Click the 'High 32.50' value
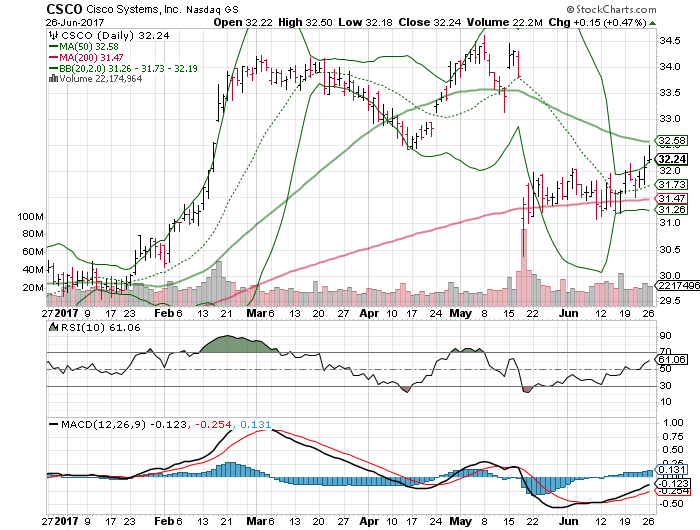The height and width of the screenshot is (530, 700). click(x=305, y=22)
